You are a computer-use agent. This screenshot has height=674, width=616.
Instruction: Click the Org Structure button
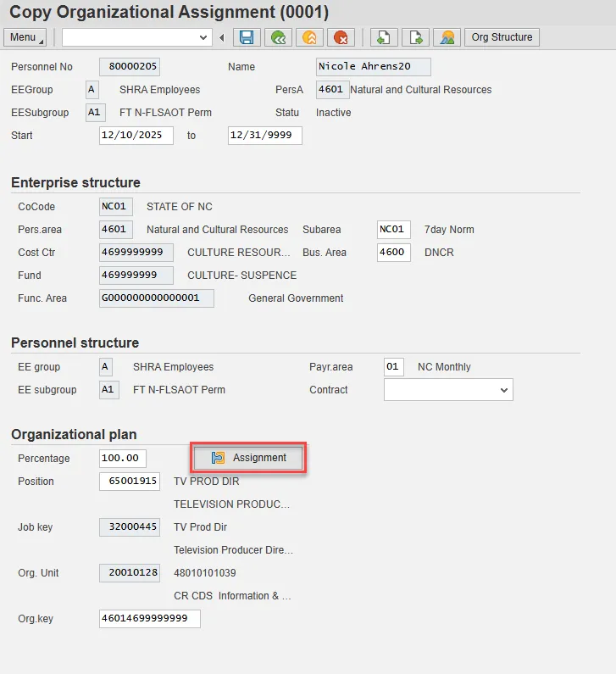point(502,37)
